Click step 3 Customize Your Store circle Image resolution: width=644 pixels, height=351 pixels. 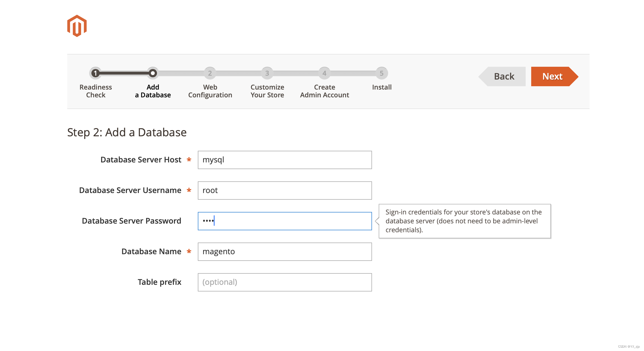click(x=267, y=73)
